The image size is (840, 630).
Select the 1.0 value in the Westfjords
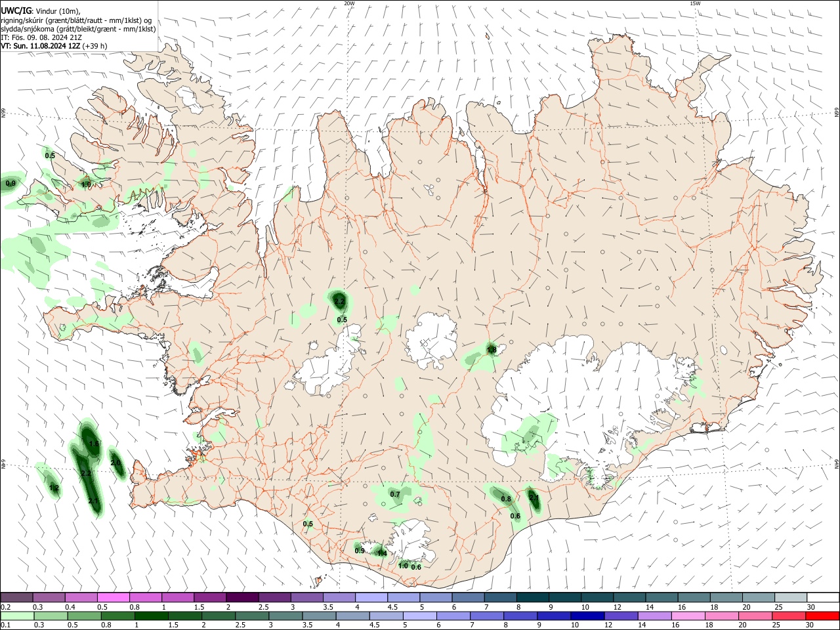pos(85,184)
